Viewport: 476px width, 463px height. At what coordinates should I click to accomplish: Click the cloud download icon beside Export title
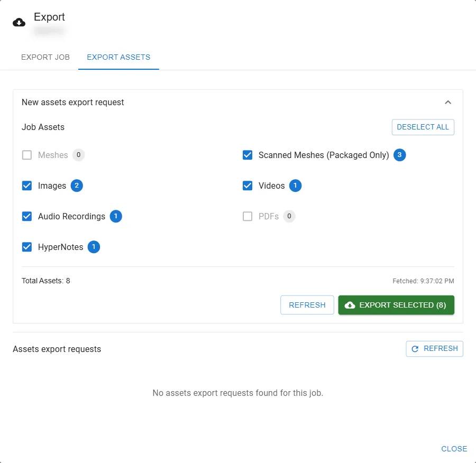click(19, 22)
